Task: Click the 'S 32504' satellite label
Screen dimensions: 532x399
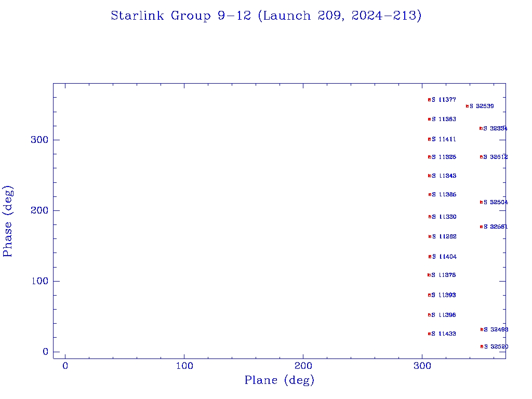Action: (496, 202)
